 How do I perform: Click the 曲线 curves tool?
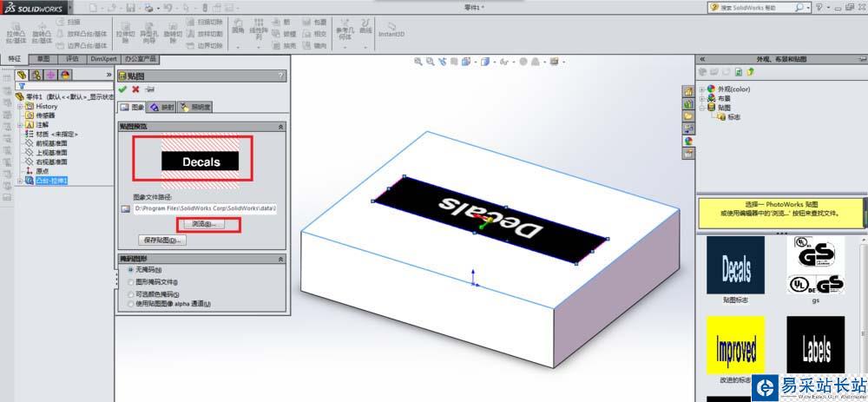pyautogui.click(x=365, y=26)
